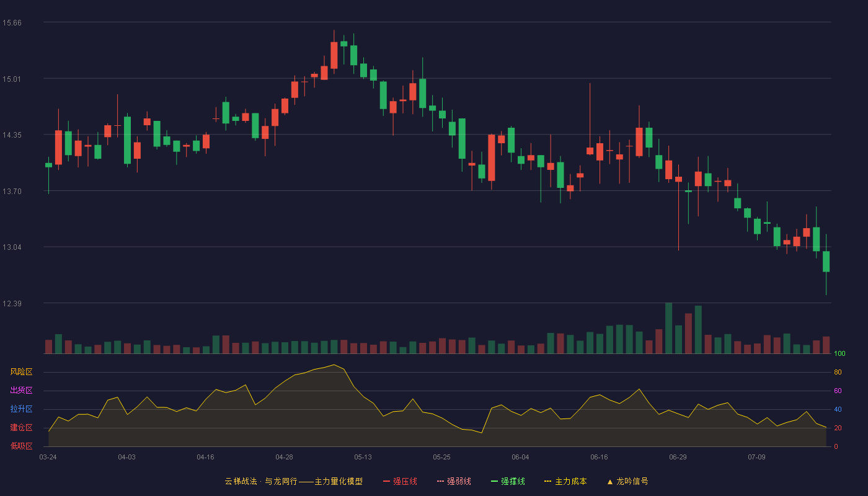
Task: Select the 低吸区 zone label
Action: pos(21,446)
